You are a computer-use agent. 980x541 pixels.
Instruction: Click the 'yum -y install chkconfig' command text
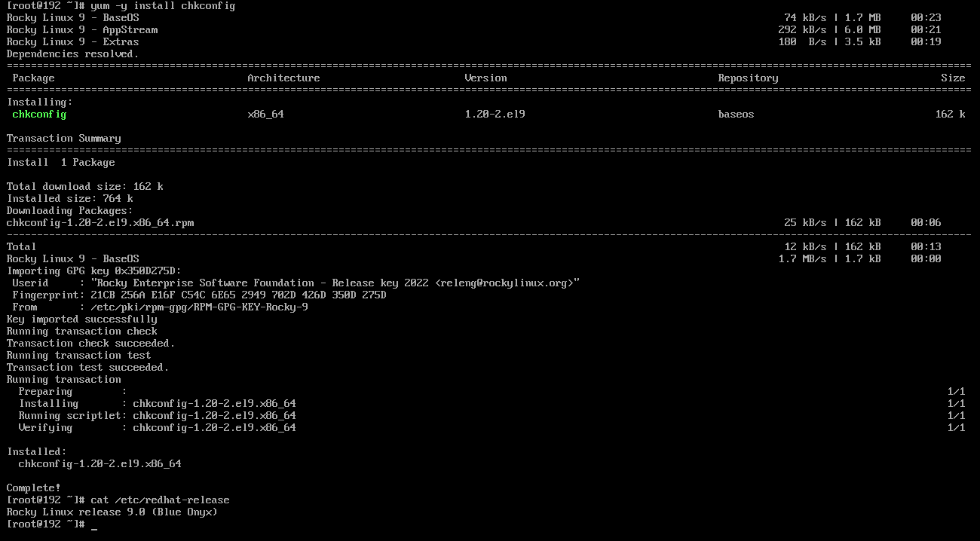point(163,6)
